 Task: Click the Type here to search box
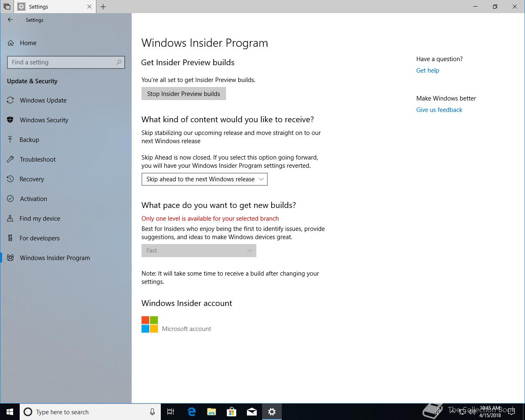(89, 412)
